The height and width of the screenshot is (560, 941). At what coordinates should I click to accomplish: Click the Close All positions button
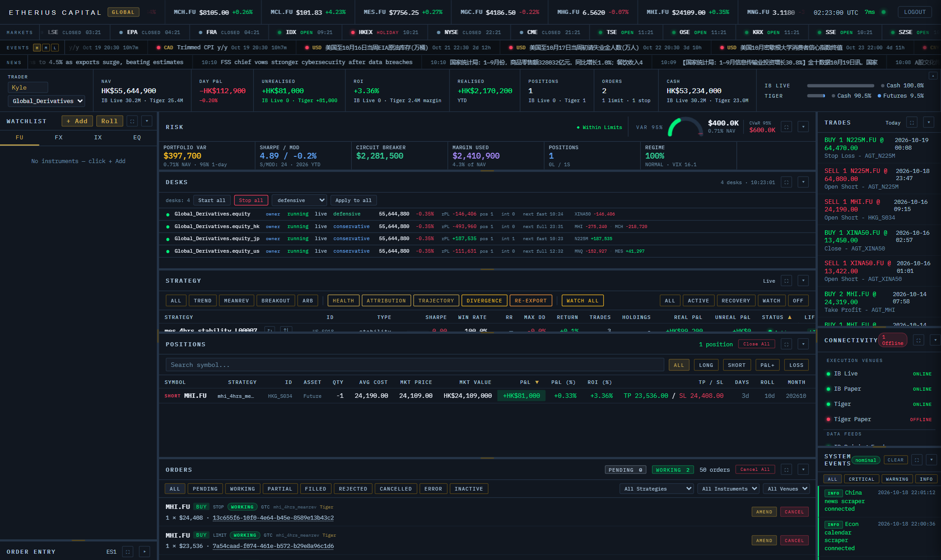tap(756, 344)
